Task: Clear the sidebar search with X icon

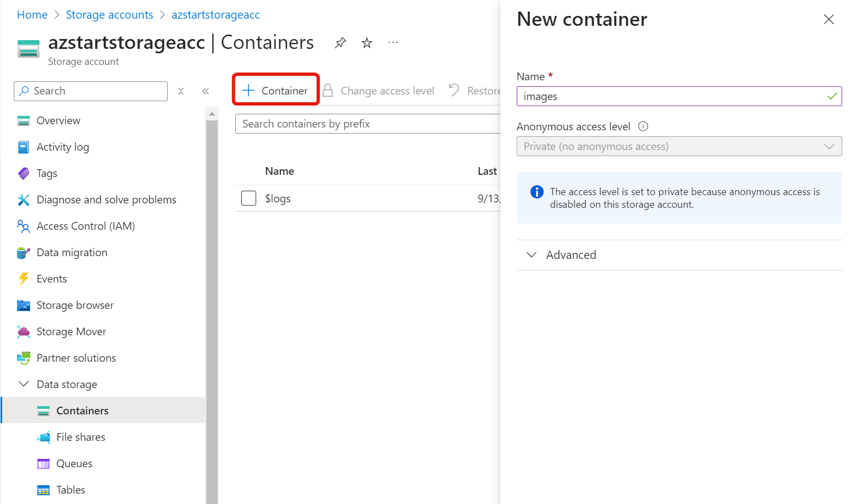Action: [181, 91]
